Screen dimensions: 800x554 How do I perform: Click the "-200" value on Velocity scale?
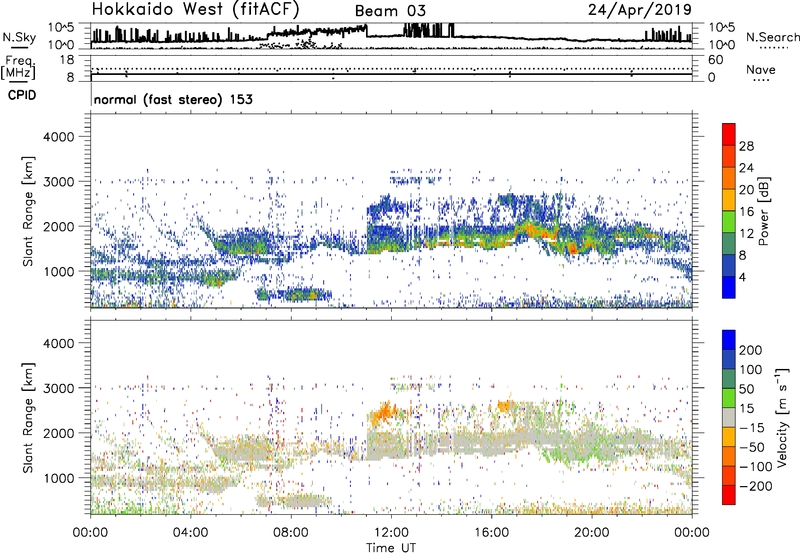(755, 486)
